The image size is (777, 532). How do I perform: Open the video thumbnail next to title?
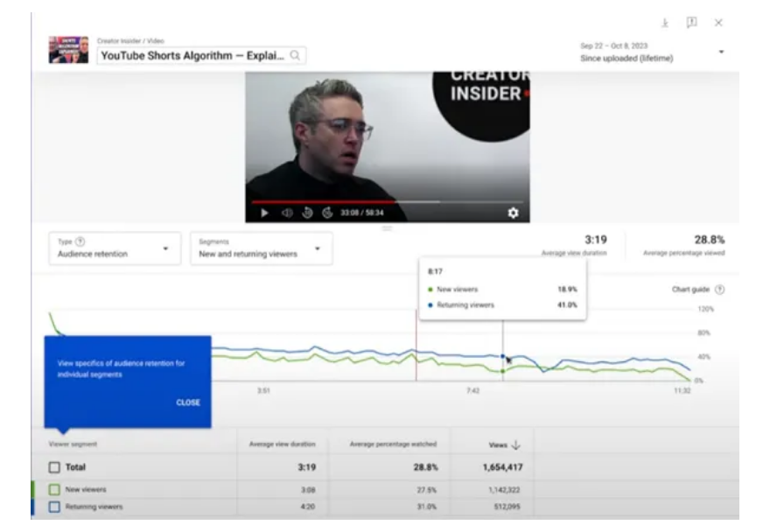tap(68, 50)
